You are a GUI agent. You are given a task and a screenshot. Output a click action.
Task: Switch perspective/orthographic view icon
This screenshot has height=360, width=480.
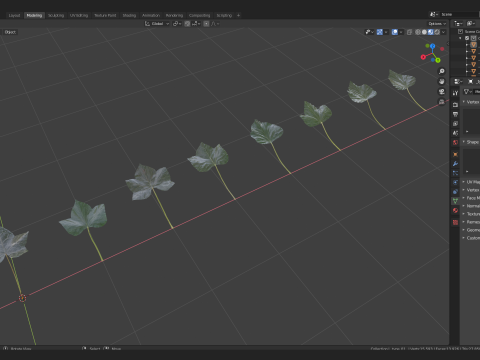442,102
